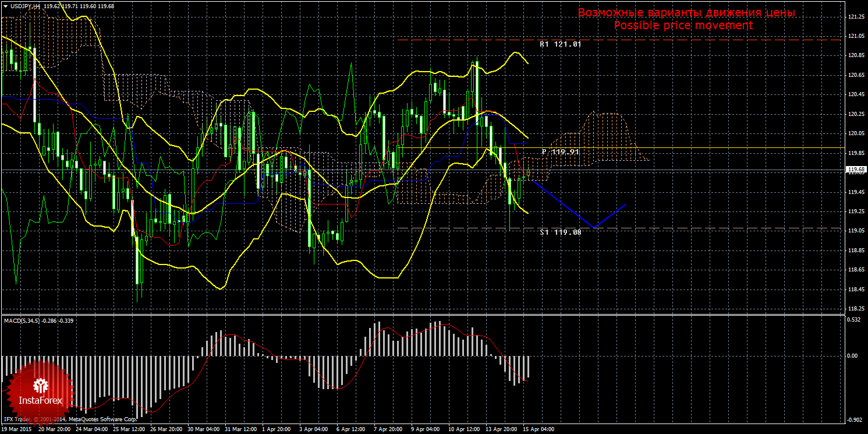Screen dimensions: 868x434
Task: Click the 15 Apr 04:00 time label
Action: [x=538, y=429]
